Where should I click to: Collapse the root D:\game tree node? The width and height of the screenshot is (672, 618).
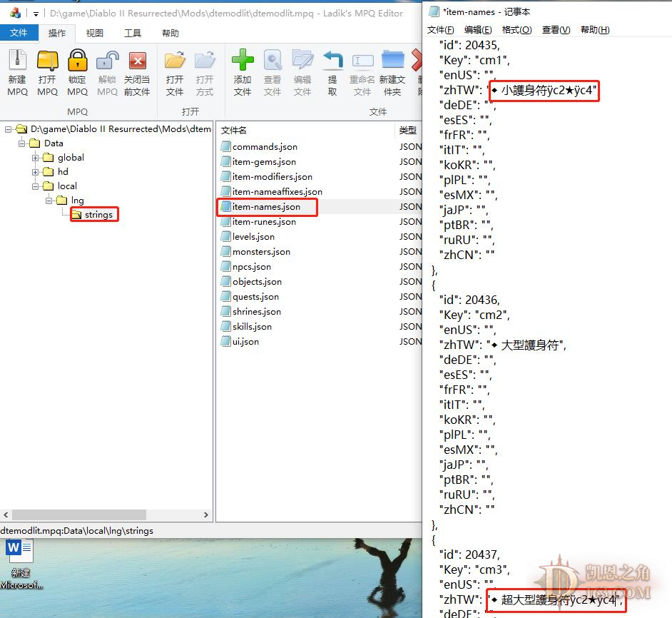point(8,129)
